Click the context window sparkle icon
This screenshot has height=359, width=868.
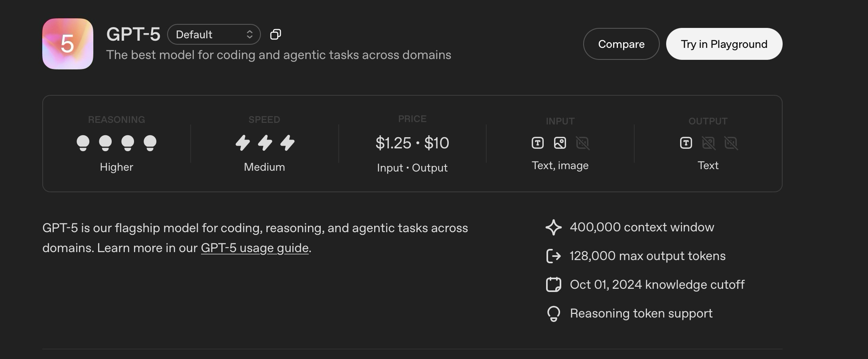(553, 227)
